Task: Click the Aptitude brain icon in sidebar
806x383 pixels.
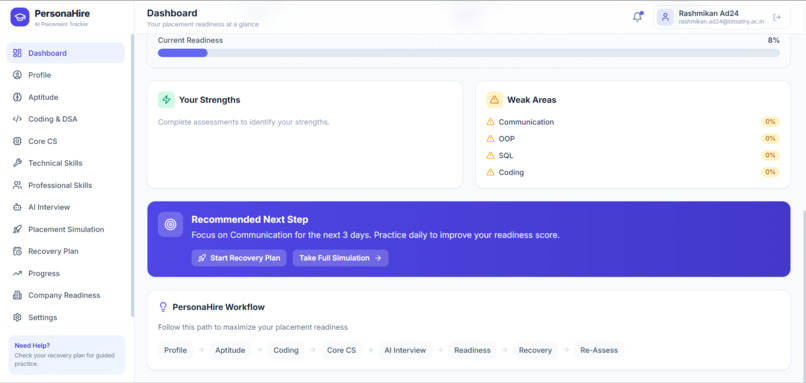Action: tap(17, 97)
